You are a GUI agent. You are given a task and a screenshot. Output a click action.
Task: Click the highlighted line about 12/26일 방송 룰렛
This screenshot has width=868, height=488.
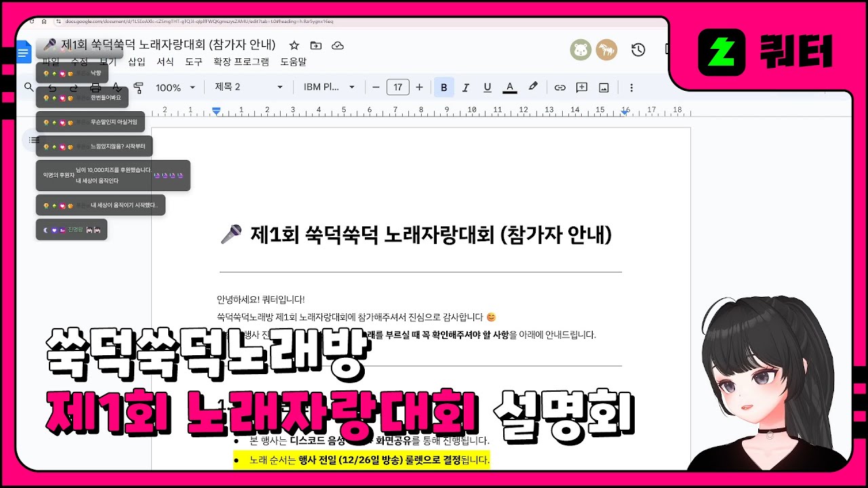click(x=361, y=461)
